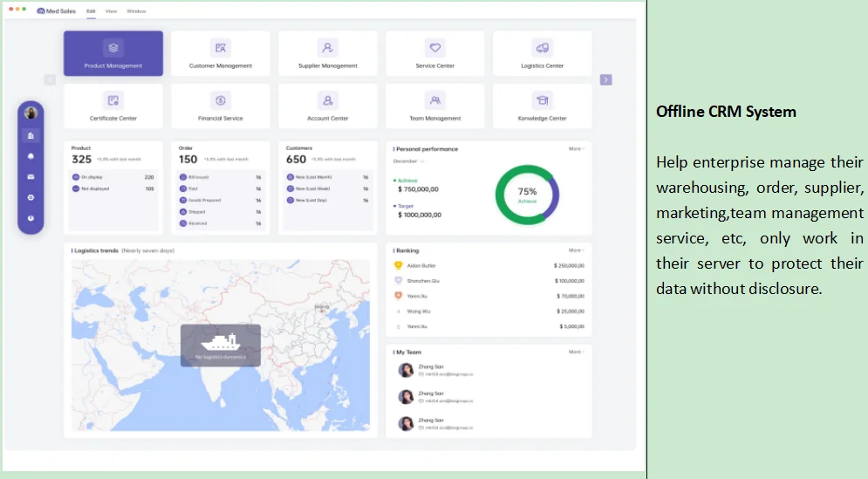Open the Financial Service dollar icon
Viewport: 868px width, 479px height.
click(x=221, y=101)
